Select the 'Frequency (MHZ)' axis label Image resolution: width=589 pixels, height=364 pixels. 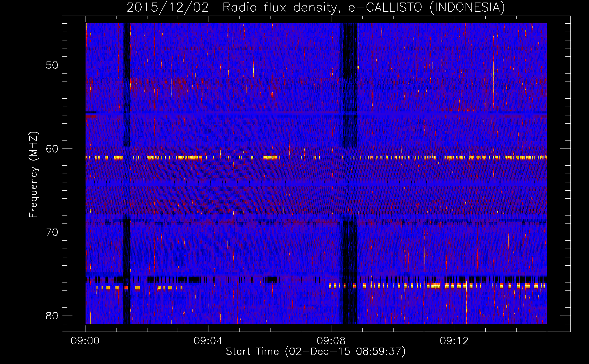coord(33,175)
